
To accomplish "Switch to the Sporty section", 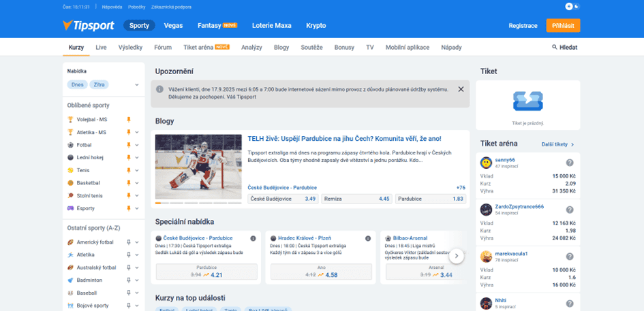I will pos(139,25).
